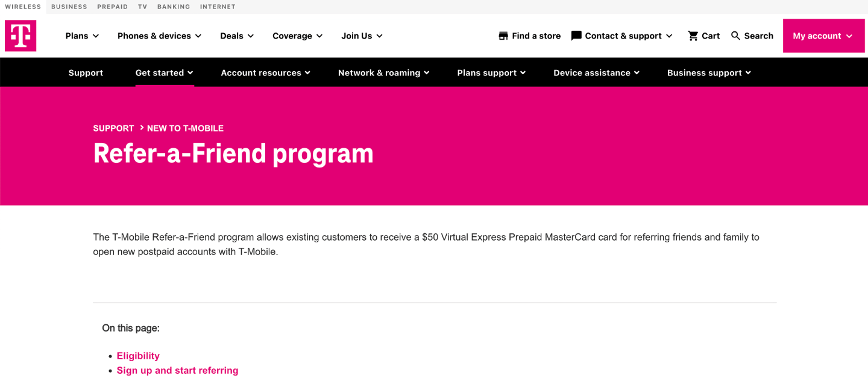Open the Deals dropdown
Image resolution: width=868 pixels, height=381 pixels.
tap(237, 36)
